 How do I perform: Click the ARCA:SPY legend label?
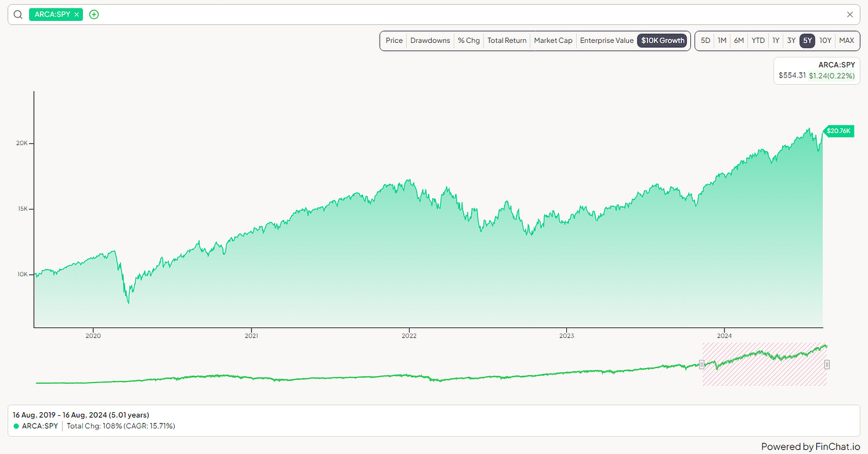tap(40, 426)
